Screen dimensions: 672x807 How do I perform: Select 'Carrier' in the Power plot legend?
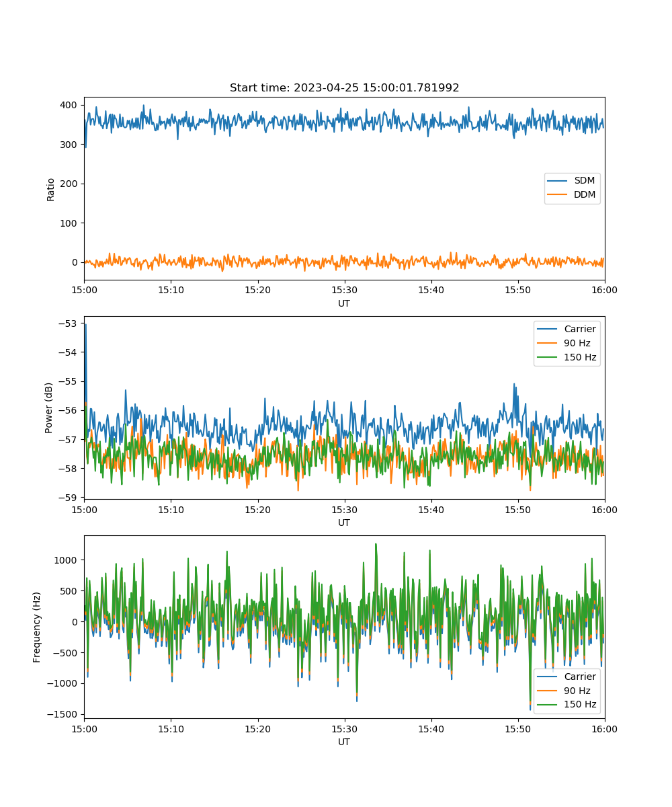[579, 329]
